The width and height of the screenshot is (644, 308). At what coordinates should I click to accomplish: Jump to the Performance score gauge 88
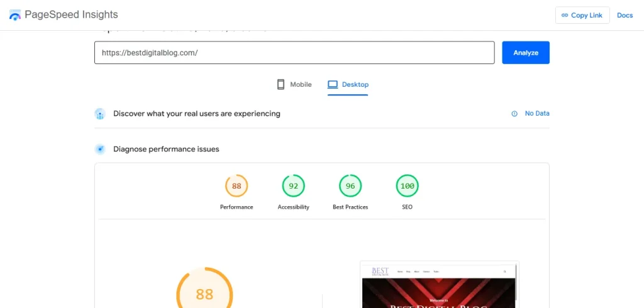pos(236,186)
